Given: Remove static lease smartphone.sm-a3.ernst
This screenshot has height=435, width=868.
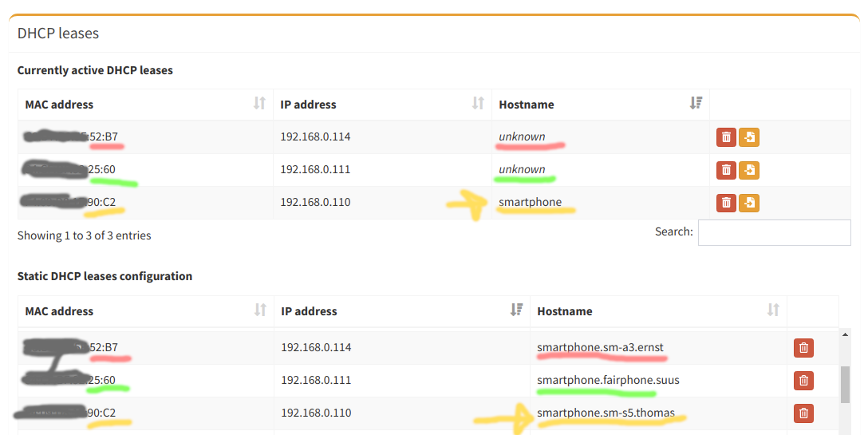Looking at the screenshot, I should pyautogui.click(x=803, y=347).
